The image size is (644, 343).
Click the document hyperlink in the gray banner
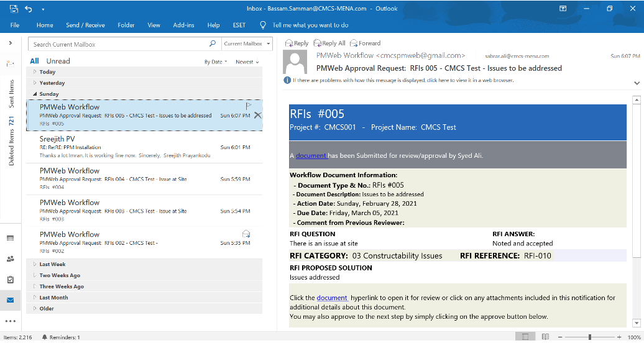[310, 155]
